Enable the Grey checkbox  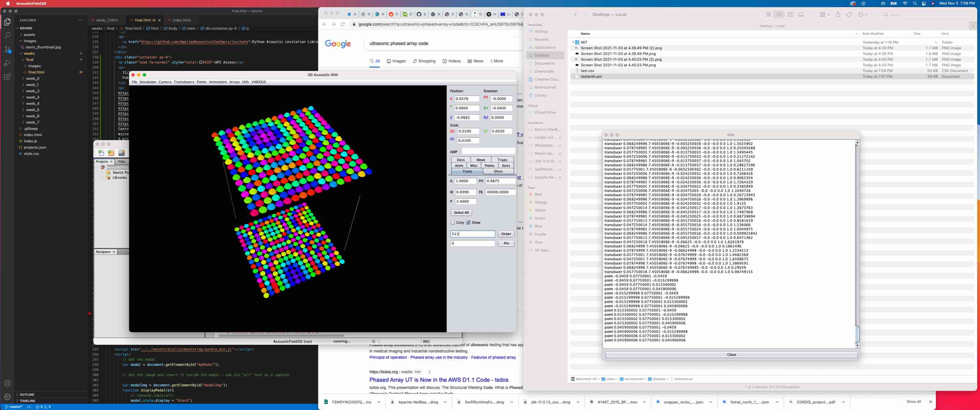click(x=453, y=222)
